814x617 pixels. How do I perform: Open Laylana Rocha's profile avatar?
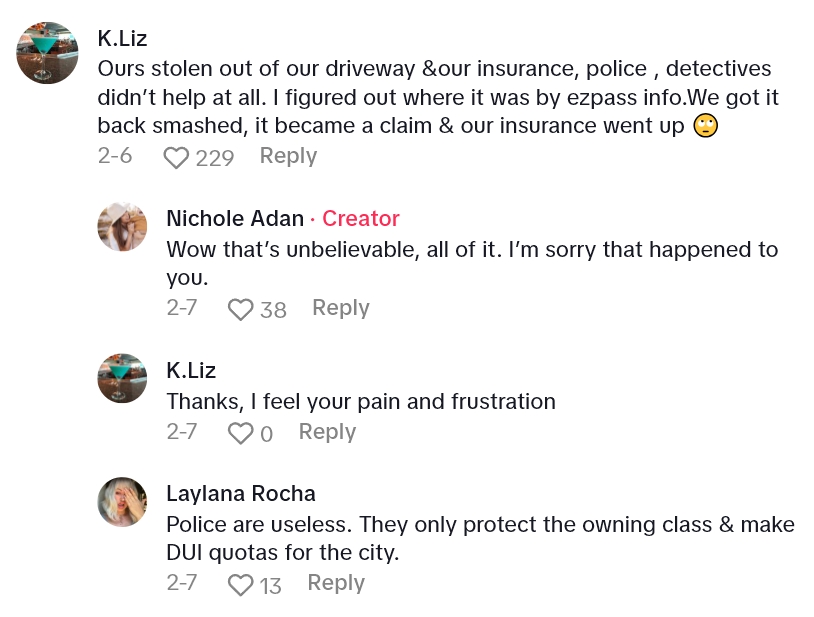[x=122, y=501]
